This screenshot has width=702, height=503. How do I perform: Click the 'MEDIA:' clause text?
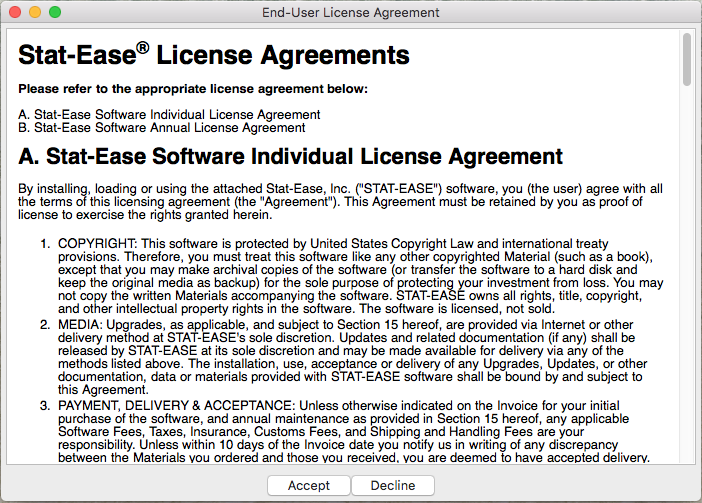(352, 357)
